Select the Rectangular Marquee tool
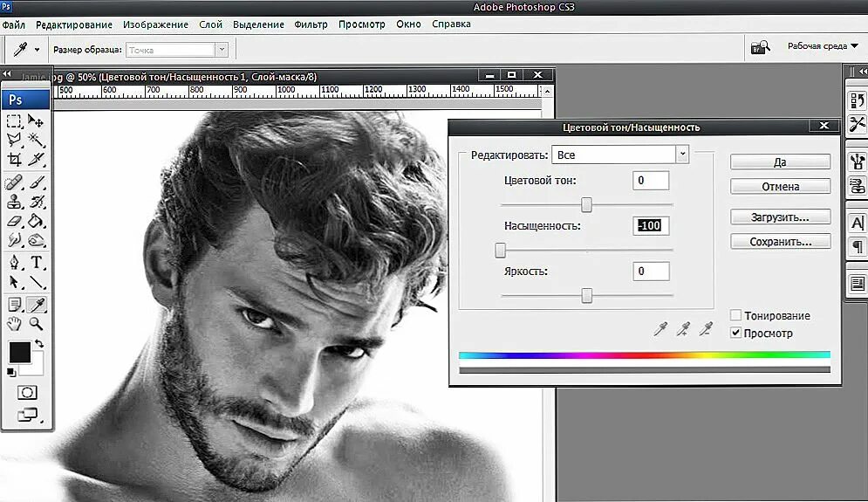The image size is (868, 502). (x=14, y=120)
